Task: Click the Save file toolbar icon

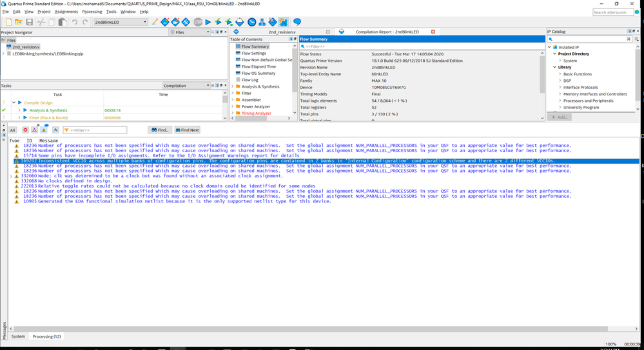Action: (30, 22)
